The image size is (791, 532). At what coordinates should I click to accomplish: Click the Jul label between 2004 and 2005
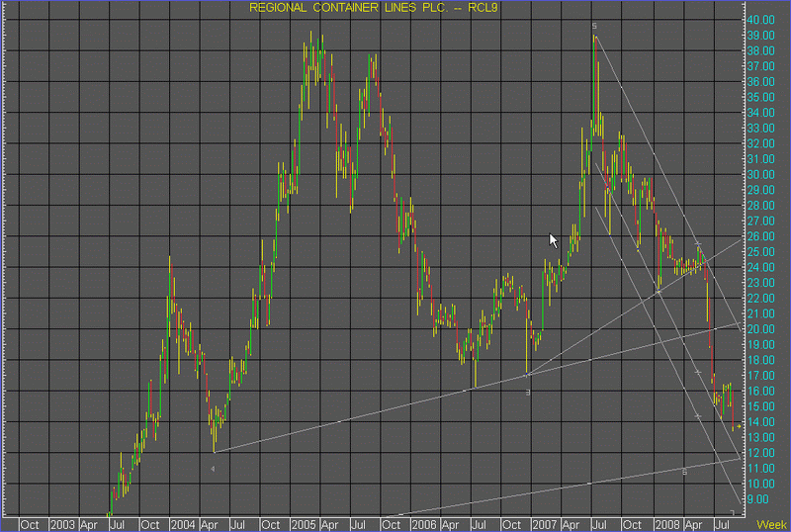[237, 525]
